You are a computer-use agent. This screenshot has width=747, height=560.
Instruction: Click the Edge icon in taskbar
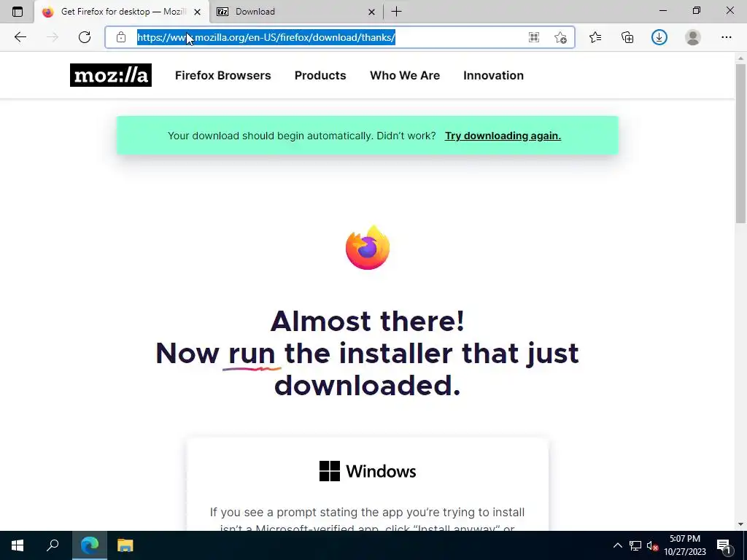pyautogui.click(x=90, y=545)
